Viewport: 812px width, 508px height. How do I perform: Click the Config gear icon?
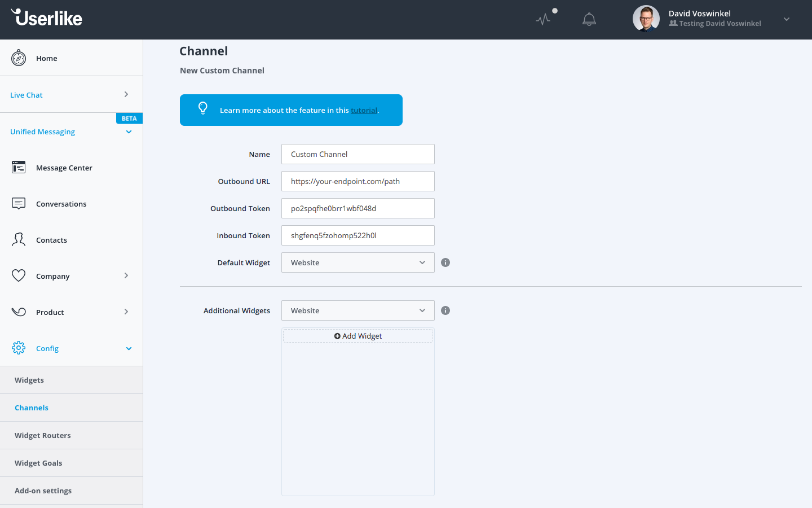19,348
